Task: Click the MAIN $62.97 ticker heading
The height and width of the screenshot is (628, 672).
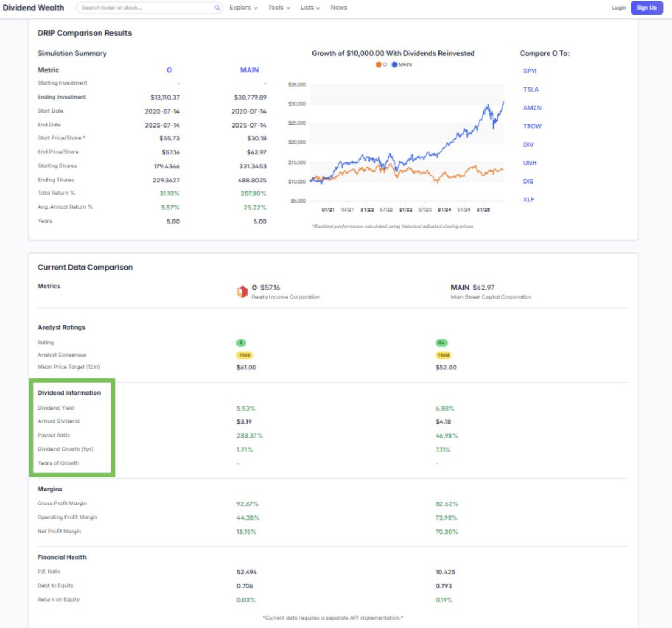Action: [473, 288]
